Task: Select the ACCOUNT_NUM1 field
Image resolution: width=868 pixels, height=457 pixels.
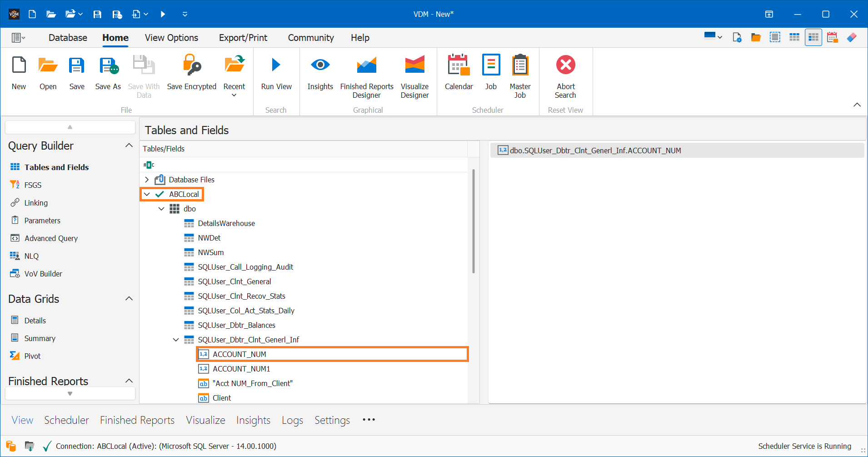Action: coord(241,368)
